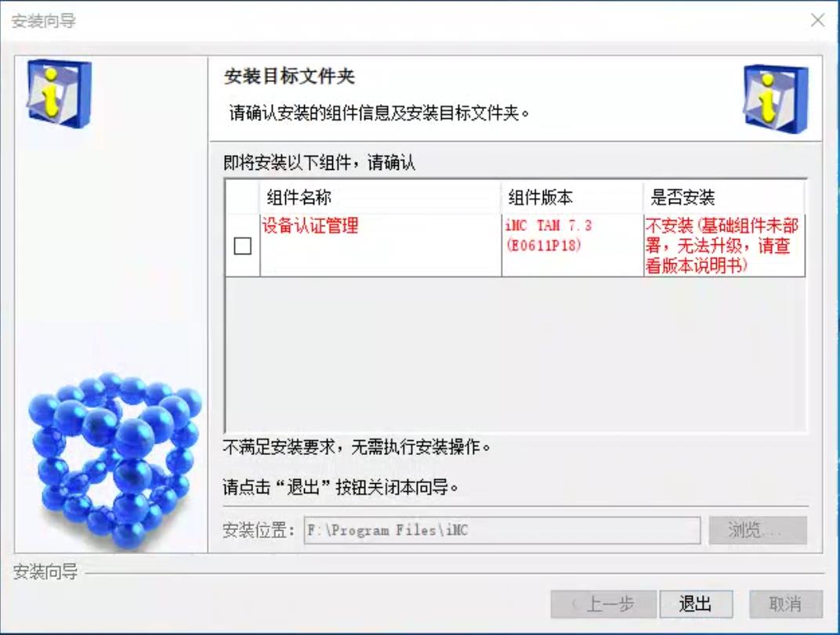The image size is (840, 635).
Task: Select the iMC TAM 7.3 version cell
Action: click(572, 245)
